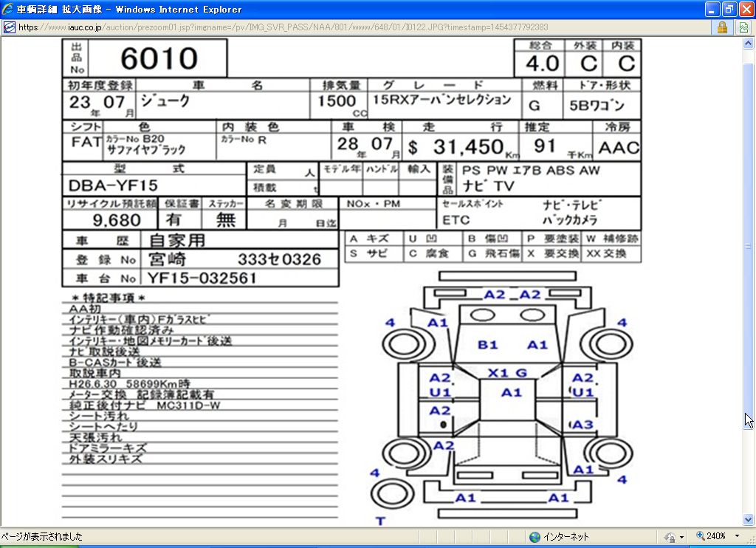756x548 pixels.
Task: Click the page favicon left of the URL
Action: (x=9, y=27)
